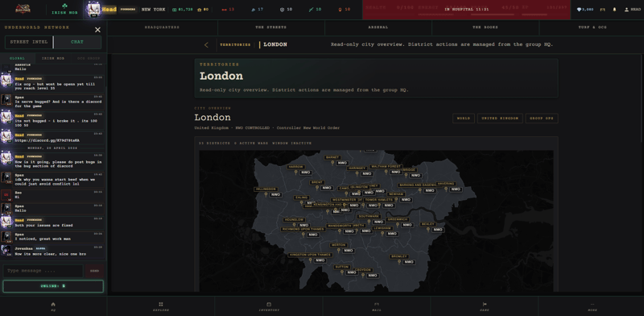
Task: Click the Hounslow district label
Action: 294,220
